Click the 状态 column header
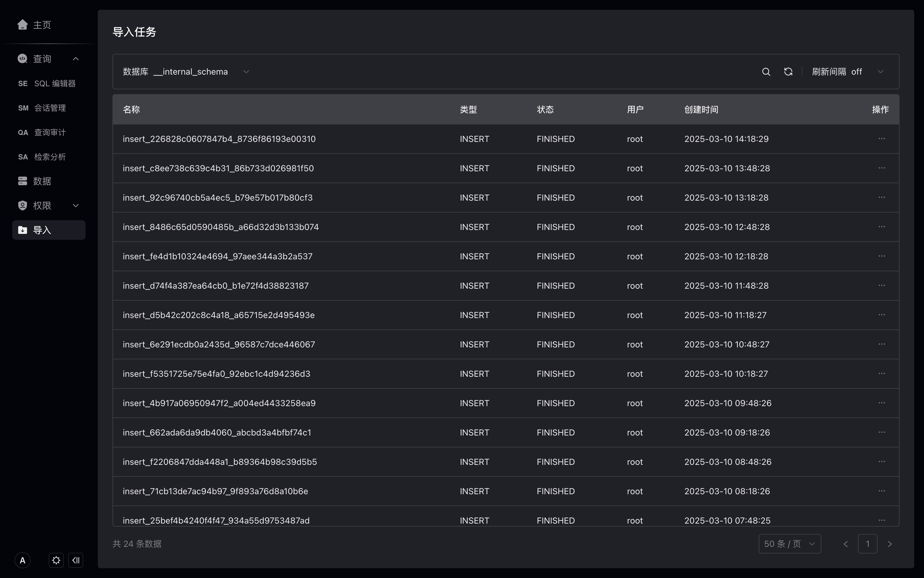The height and width of the screenshot is (578, 924). point(545,109)
